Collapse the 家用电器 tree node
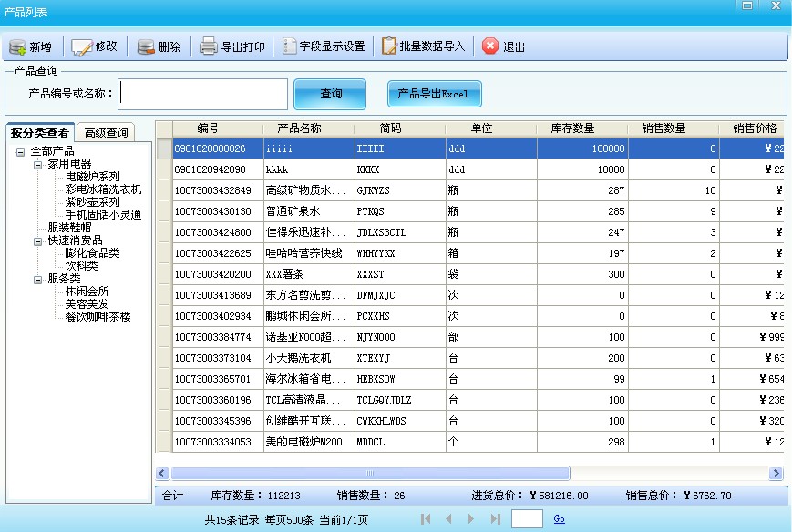Image resolution: width=792 pixels, height=532 pixels. point(37,165)
